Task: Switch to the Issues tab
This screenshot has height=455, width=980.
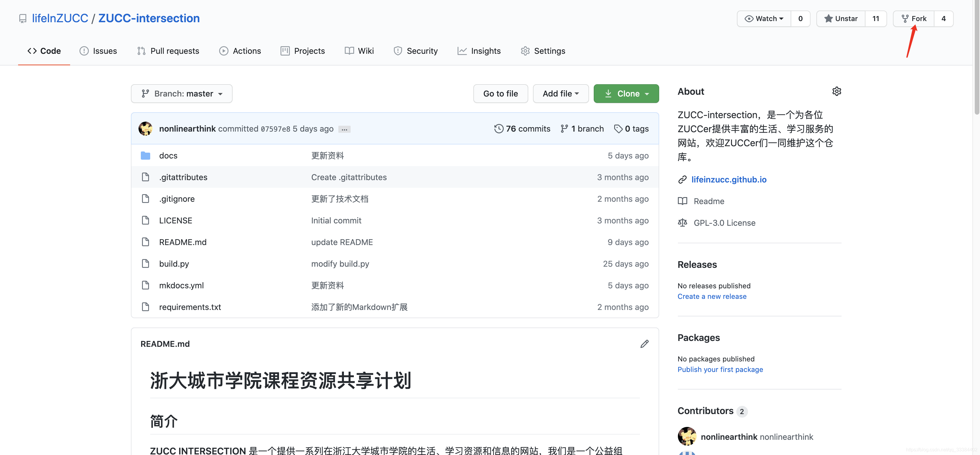Action: [x=98, y=51]
